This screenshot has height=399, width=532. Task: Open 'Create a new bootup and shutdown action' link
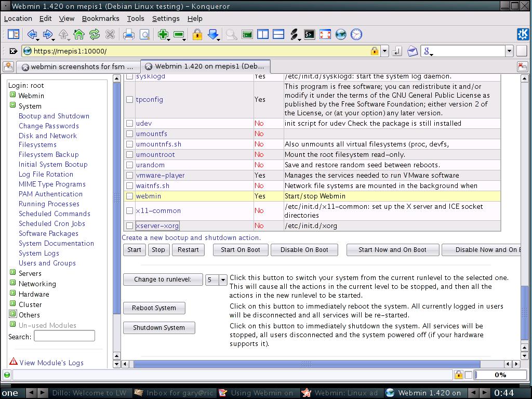click(191, 237)
